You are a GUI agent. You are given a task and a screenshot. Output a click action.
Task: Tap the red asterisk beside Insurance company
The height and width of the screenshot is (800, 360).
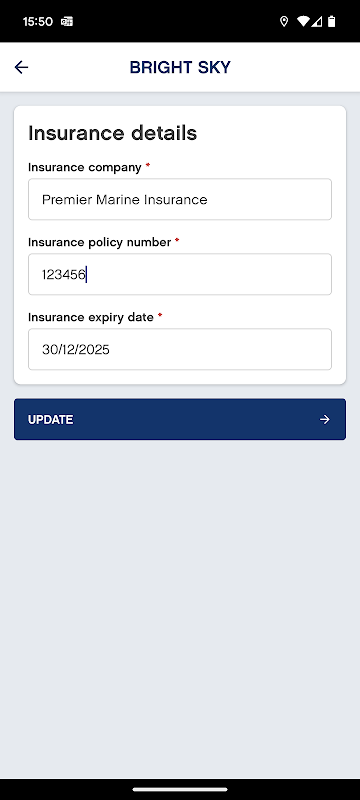coord(148,166)
